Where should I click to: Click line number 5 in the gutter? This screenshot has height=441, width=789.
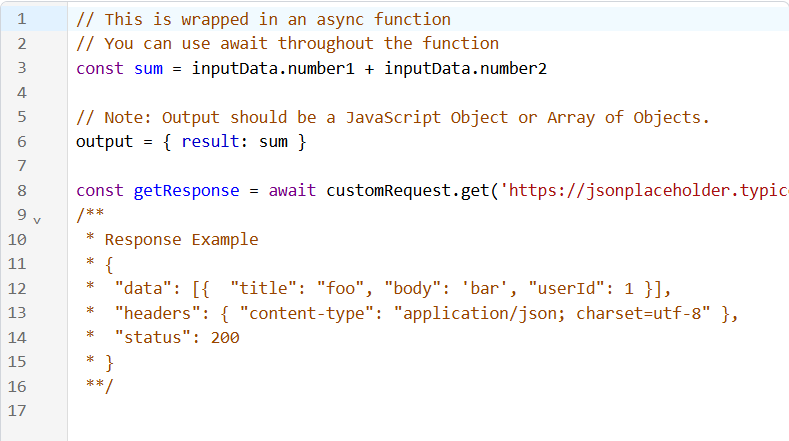22,117
